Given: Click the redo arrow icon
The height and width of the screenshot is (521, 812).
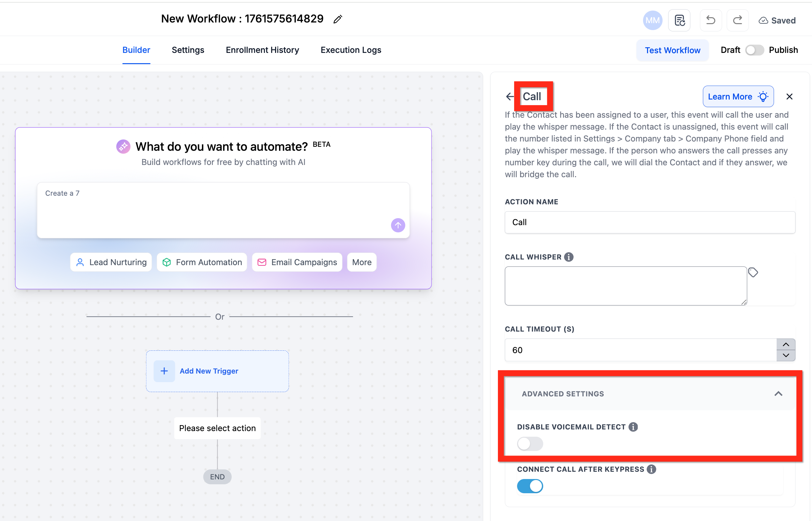Looking at the screenshot, I should (x=737, y=20).
